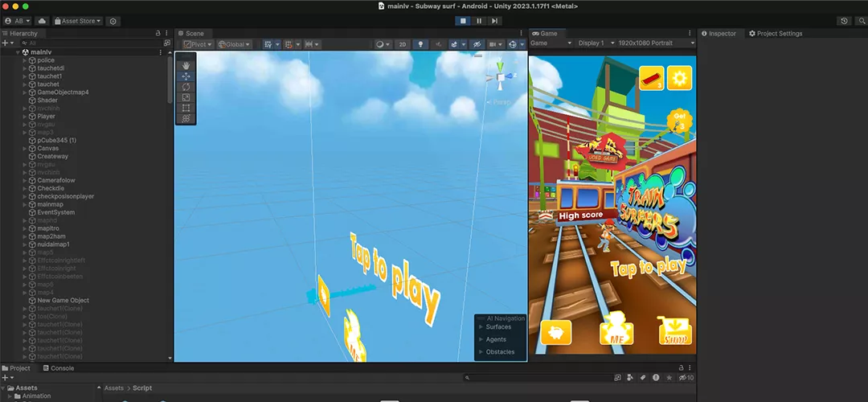Viewport: 868px width, 402px height.
Task: Expand Agents in AI Navigation overlay
Action: click(x=481, y=339)
